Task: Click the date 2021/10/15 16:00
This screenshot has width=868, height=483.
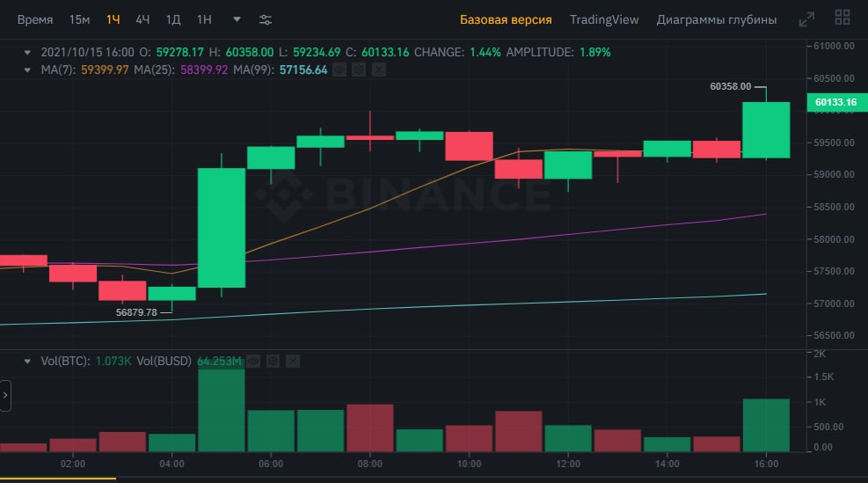Action: [87, 52]
